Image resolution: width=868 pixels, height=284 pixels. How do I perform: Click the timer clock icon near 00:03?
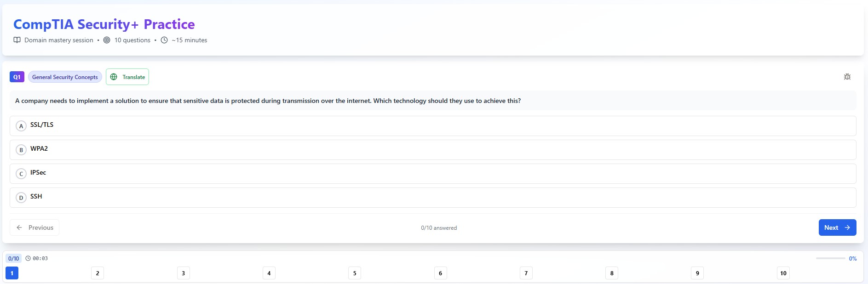pos(28,258)
